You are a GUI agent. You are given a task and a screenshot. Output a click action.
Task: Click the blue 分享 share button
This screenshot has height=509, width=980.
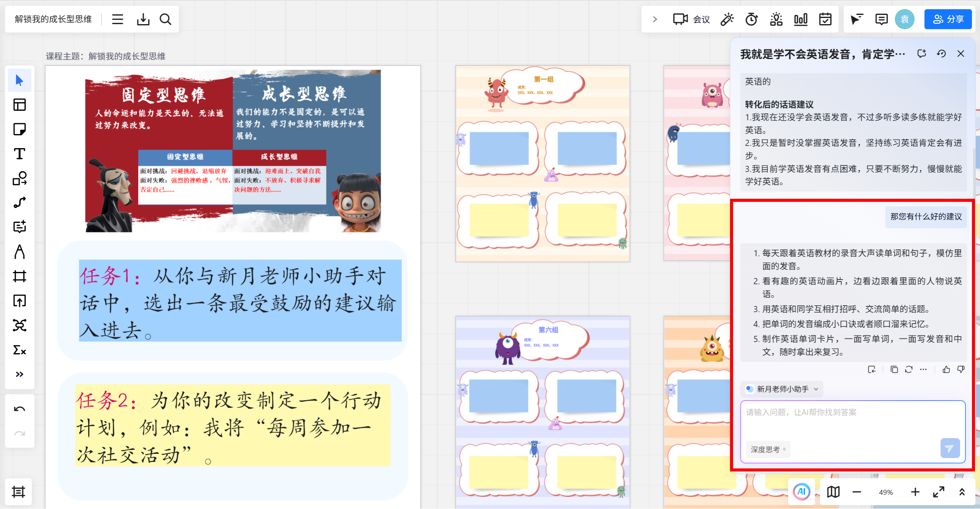tap(948, 19)
